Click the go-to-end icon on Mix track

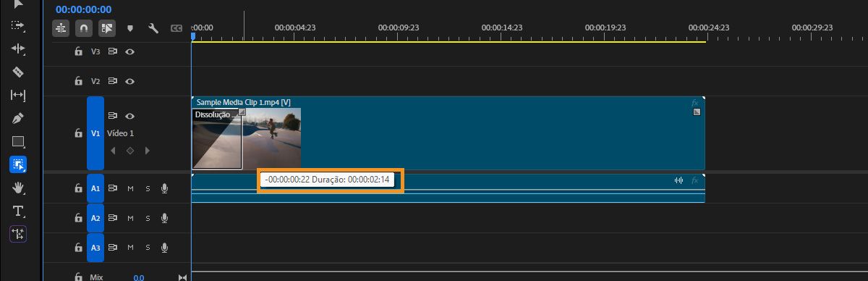pos(182,277)
